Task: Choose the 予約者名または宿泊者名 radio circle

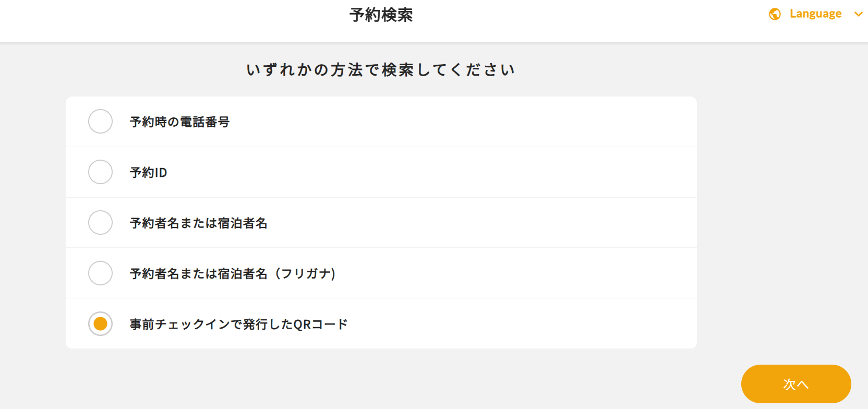Action: [100, 223]
